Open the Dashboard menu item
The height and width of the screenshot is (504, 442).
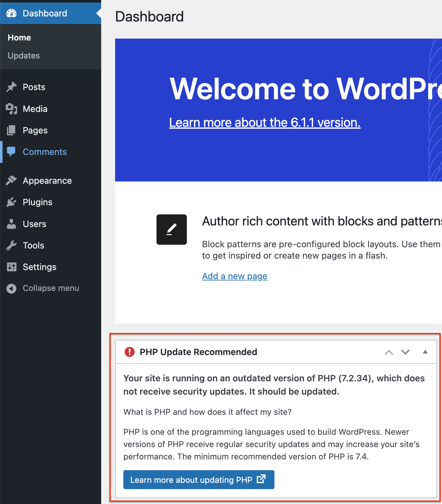tap(51, 13)
